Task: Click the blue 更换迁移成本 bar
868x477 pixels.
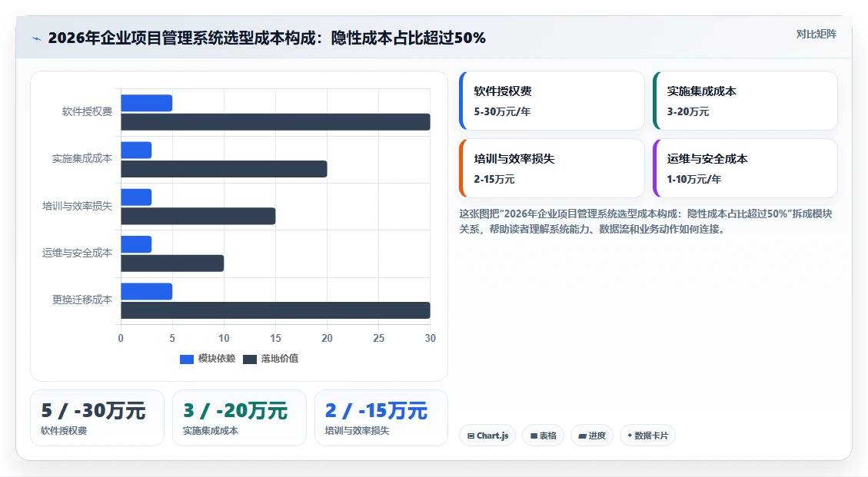Action: coord(146,291)
